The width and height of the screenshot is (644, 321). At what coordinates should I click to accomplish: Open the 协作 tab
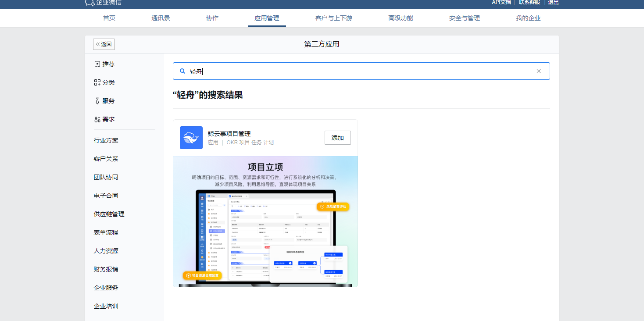click(212, 18)
